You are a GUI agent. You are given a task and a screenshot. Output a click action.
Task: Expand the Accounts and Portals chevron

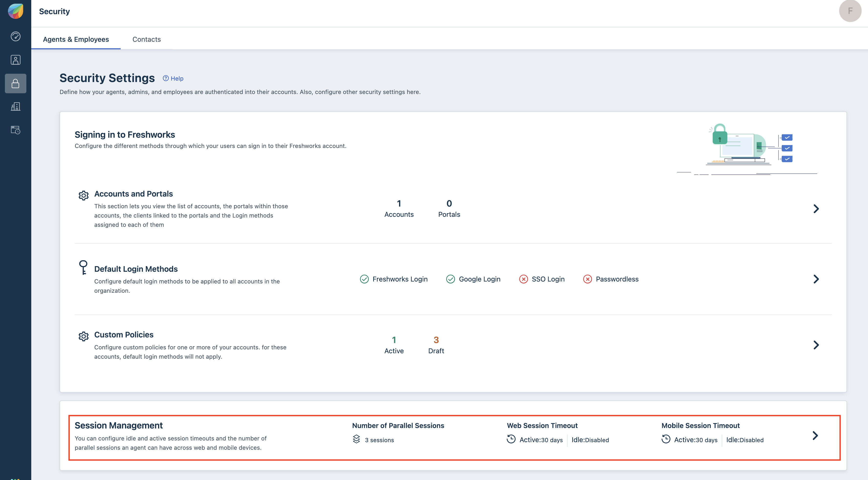pyautogui.click(x=816, y=209)
